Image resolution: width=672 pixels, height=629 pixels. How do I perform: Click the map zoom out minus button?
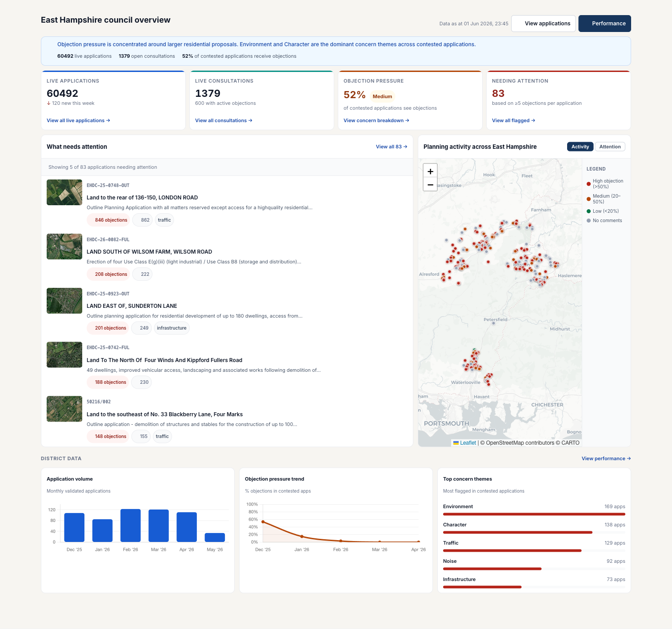(x=430, y=184)
